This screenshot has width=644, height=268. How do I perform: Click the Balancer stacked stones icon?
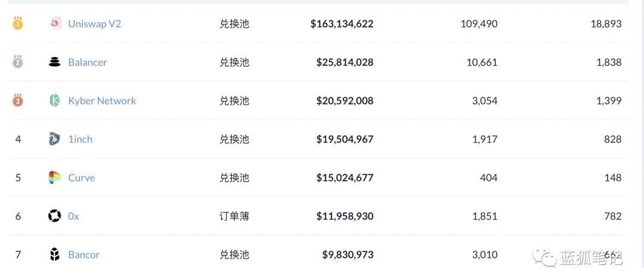pyautogui.click(x=55, y=62)
